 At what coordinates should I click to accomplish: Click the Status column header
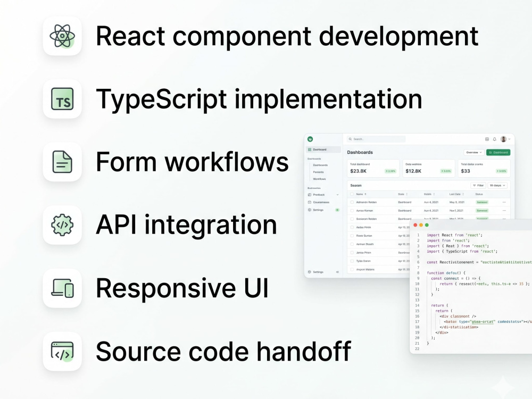[479, 194]
